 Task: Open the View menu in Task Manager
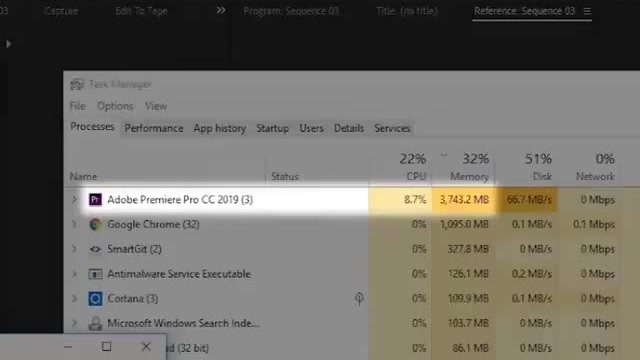click(156, 106)
